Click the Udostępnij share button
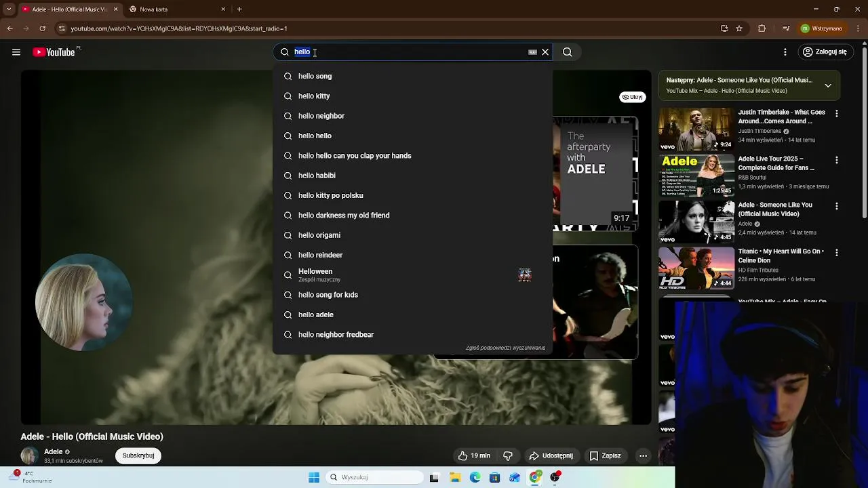This screenshot has width=868, height=488. point(551,456)
